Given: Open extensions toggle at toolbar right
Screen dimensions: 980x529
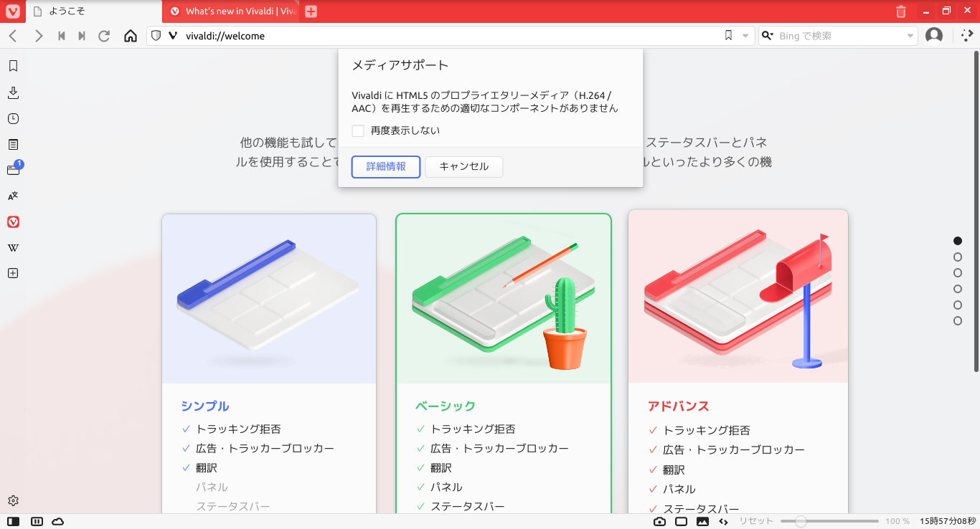Looking at the screenshot, I should [x=966, y=36].
